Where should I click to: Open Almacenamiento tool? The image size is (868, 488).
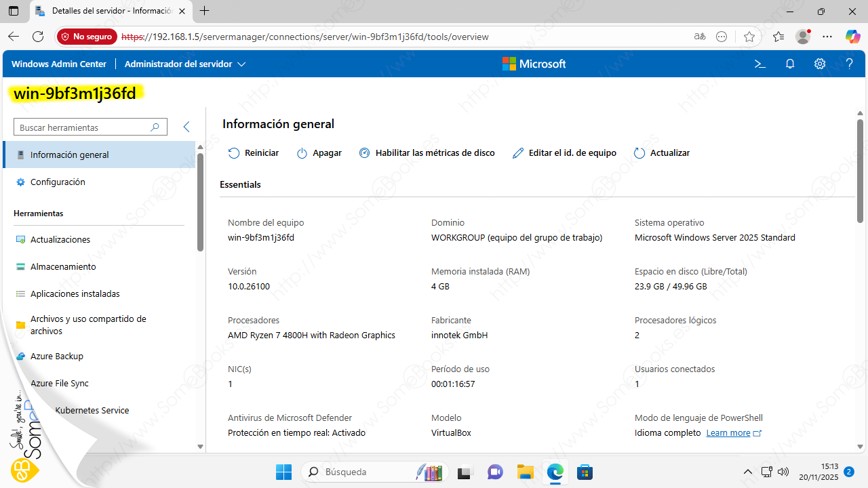[x=62, y=266]
